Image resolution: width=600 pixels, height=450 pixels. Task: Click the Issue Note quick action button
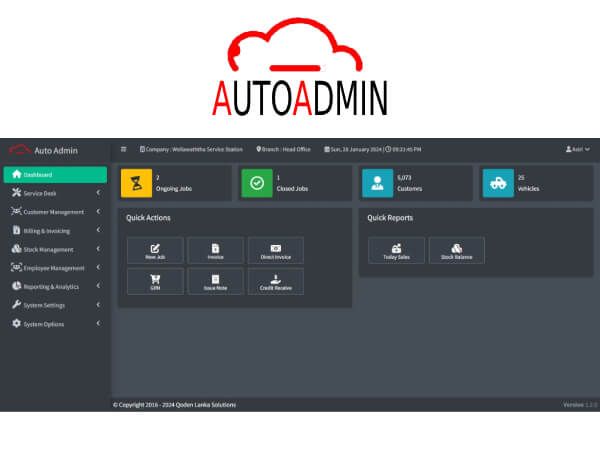coord(215,282)
